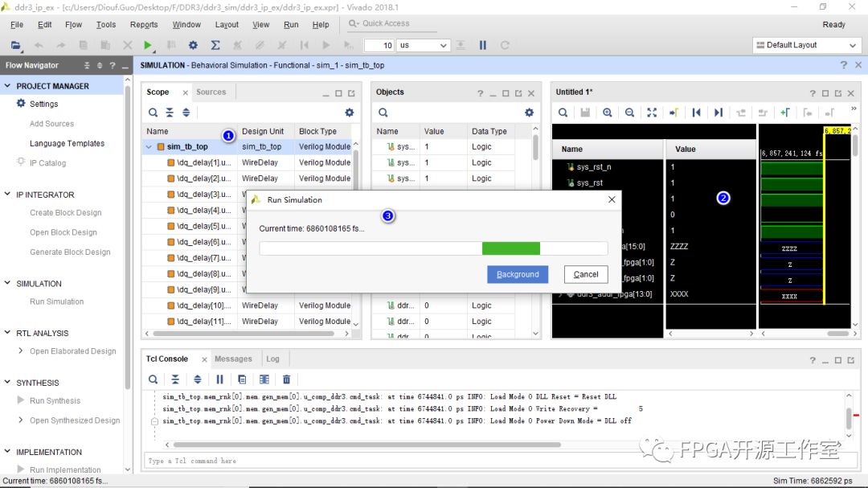
Task: Click the Background button in dialog
Action: 518,274
